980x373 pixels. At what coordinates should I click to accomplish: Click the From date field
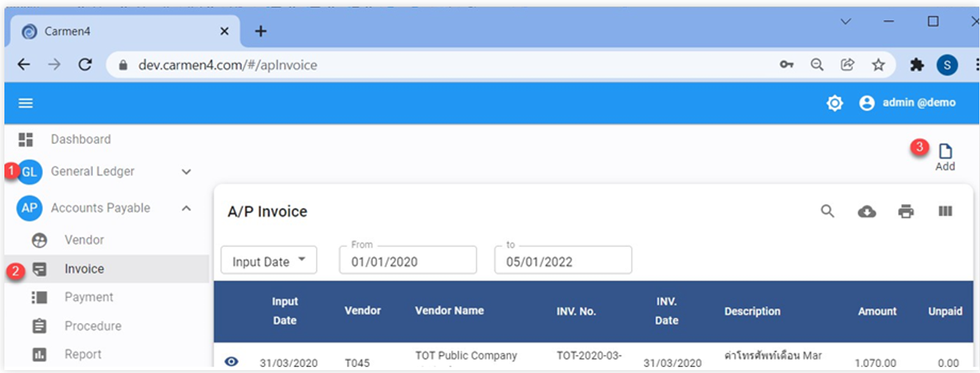click(407, 261)
